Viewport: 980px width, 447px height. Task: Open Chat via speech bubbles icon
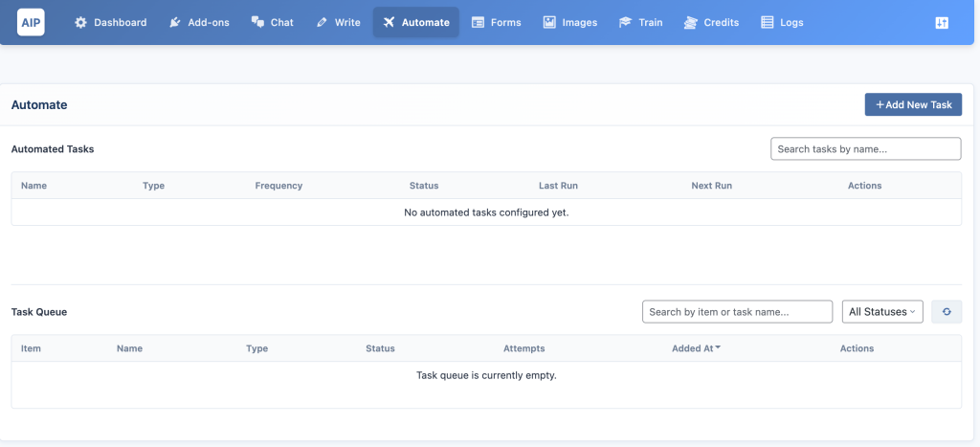257,23
